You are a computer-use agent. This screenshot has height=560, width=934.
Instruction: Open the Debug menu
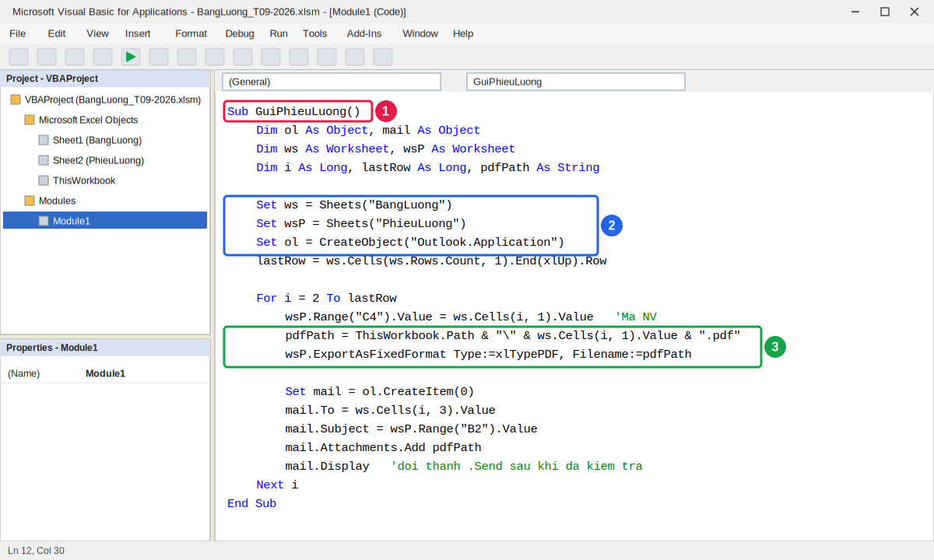240,33
